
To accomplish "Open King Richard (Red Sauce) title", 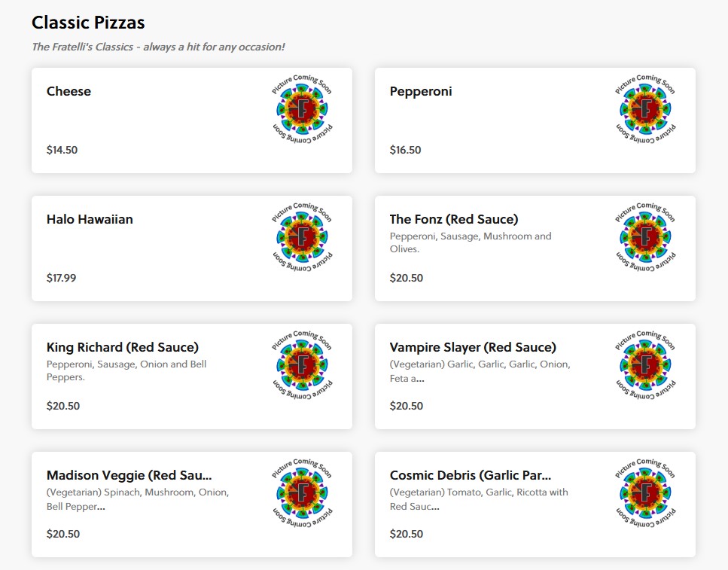I will [123, 347].
